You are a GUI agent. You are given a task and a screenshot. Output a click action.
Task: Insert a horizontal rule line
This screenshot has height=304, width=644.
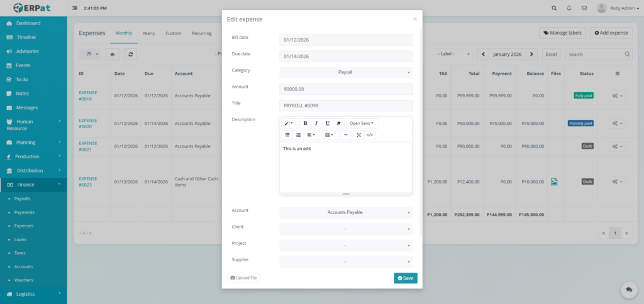[x=346, y=135]
